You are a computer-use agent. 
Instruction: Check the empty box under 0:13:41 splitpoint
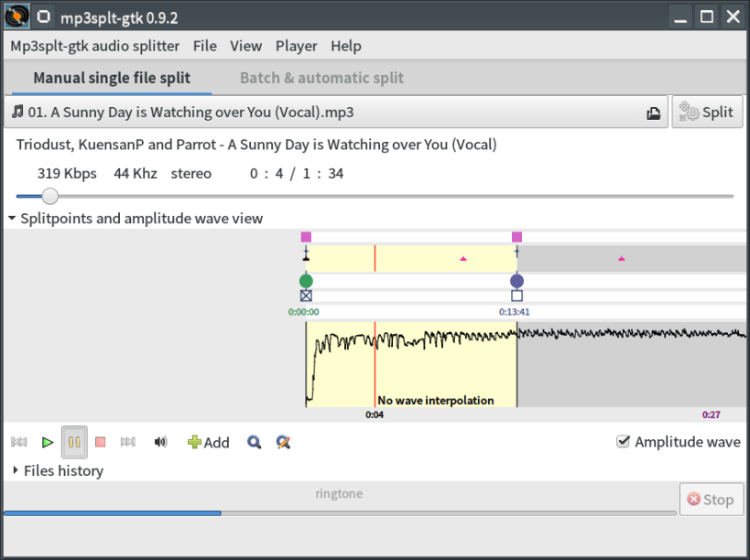516,296
